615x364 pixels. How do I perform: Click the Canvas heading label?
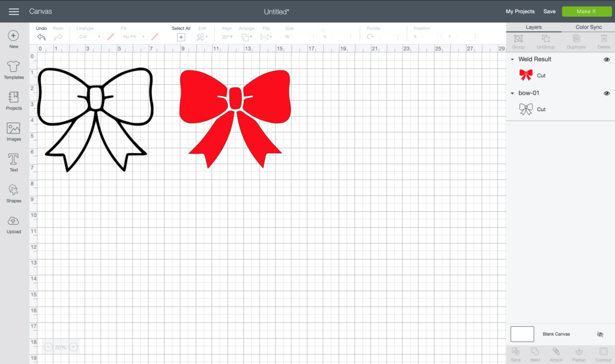point(40,11)
